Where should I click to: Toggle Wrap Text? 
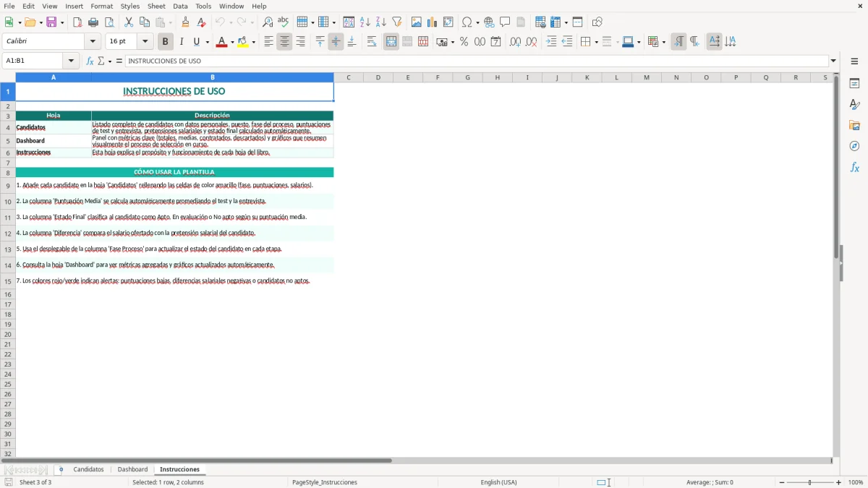pos(372,42)
